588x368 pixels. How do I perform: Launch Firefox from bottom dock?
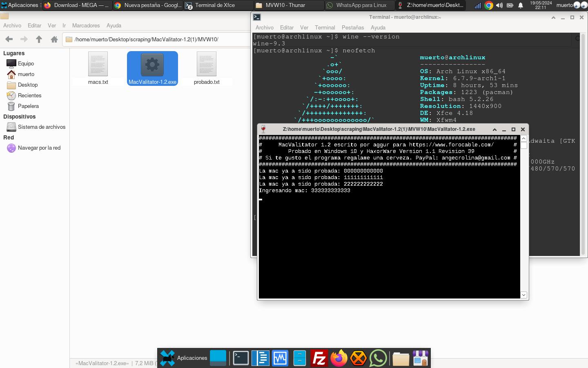tap(339, 358)
